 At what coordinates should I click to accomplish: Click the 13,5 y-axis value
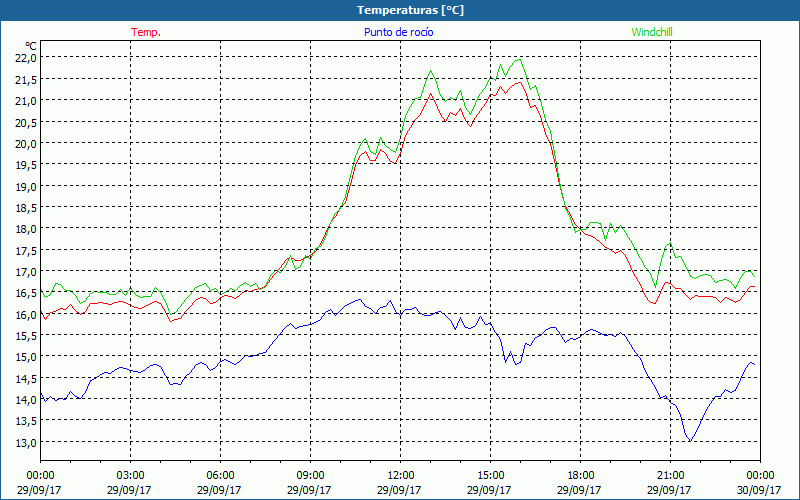pyautogui.click(x=27, y=421)
